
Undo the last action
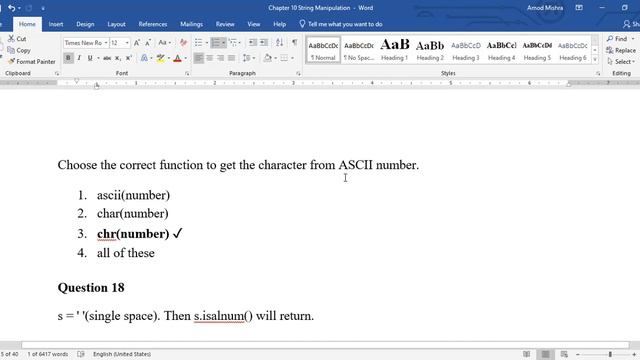(x=11, y=8)
